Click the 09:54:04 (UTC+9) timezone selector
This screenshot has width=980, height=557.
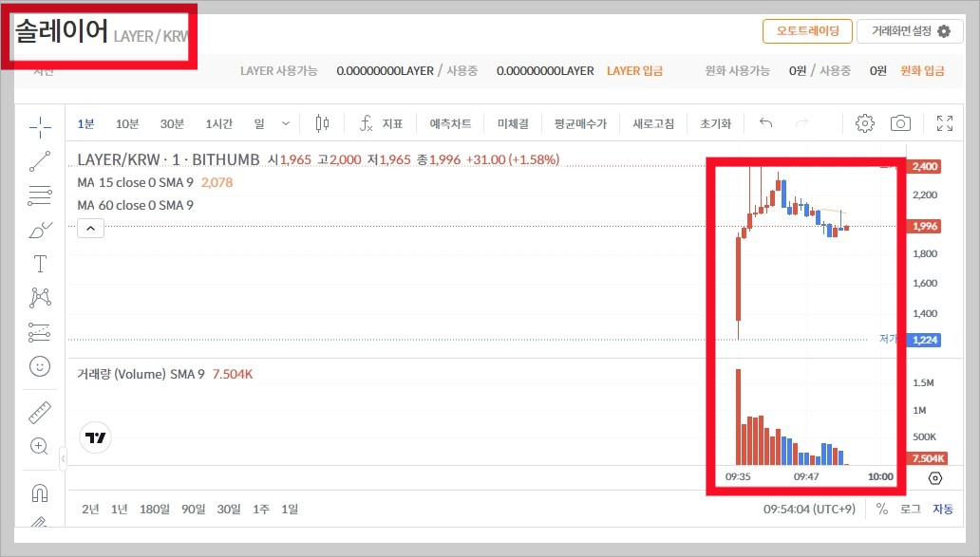809,509
